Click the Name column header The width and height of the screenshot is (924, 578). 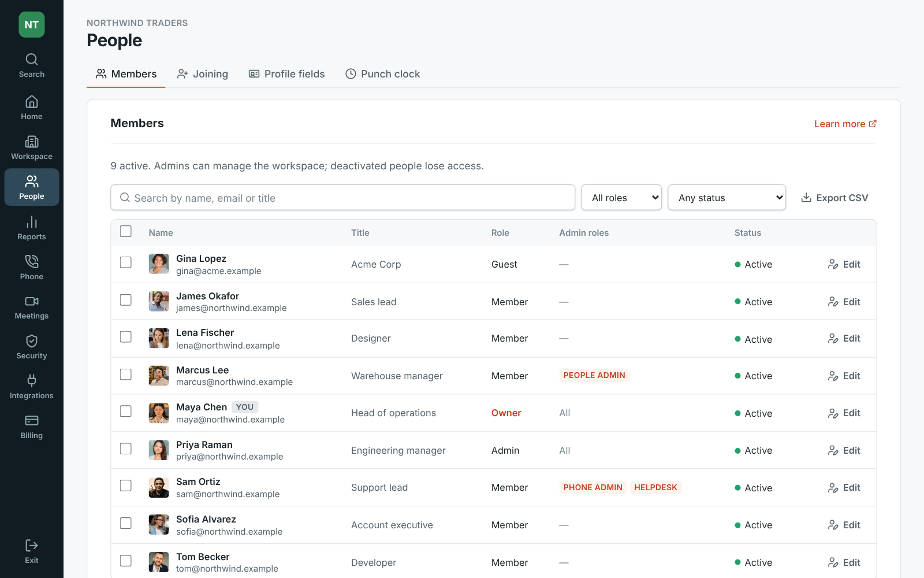161,232
